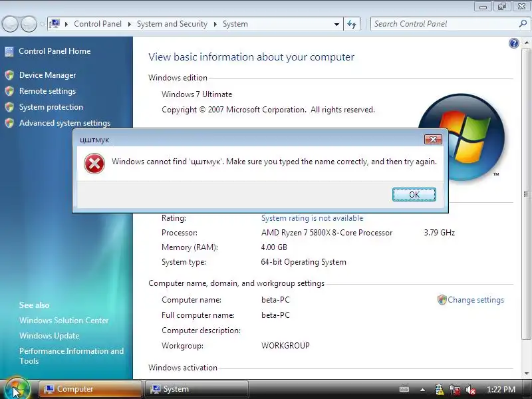The height and width of the screenshot is (399, 532).
Task: Click 'WORKGROUP' value
Action: (285, 346)
